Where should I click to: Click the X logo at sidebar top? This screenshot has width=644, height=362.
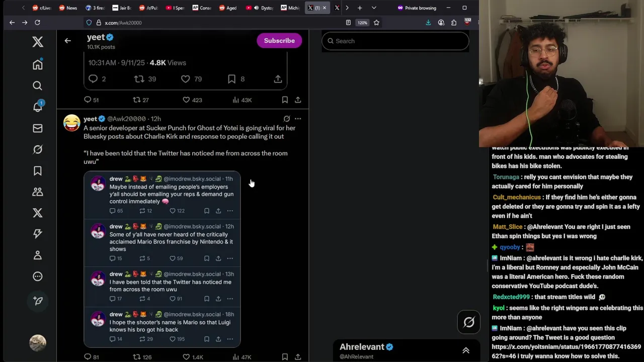coord(38,42)
